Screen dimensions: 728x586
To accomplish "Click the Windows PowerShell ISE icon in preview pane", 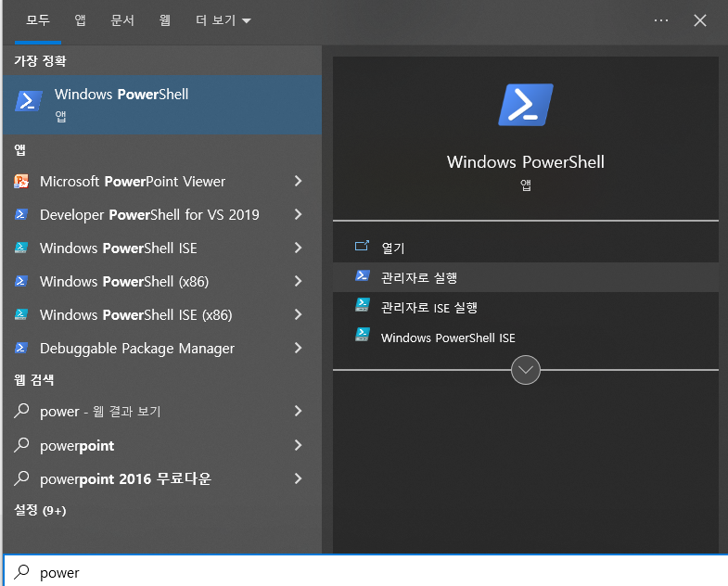I will [362, 335].
